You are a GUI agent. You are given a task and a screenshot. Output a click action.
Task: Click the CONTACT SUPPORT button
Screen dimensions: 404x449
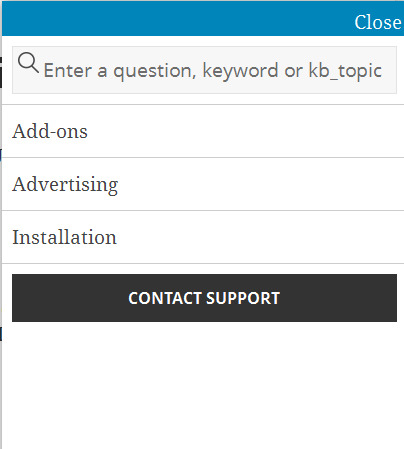tap(204, 298)
